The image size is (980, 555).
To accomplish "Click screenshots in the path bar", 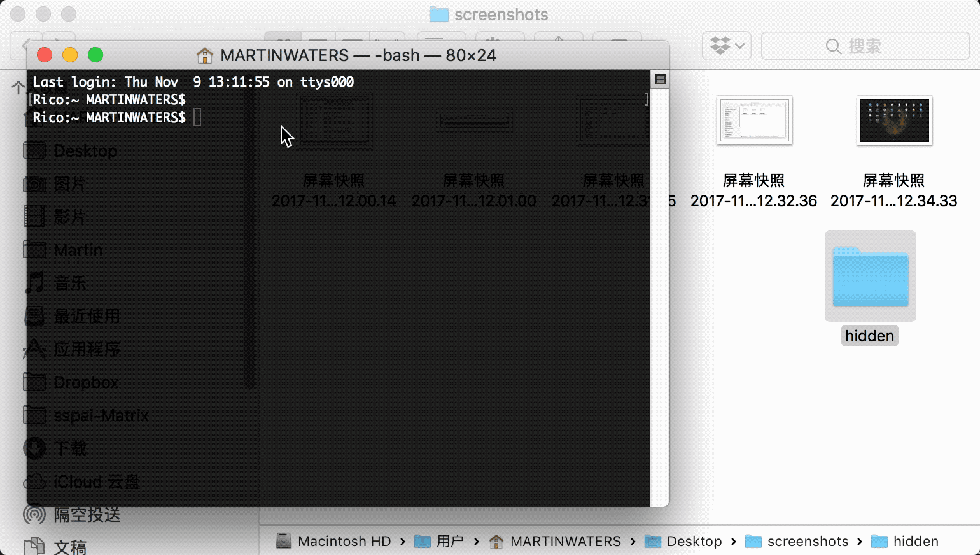I will coord(807,541).
